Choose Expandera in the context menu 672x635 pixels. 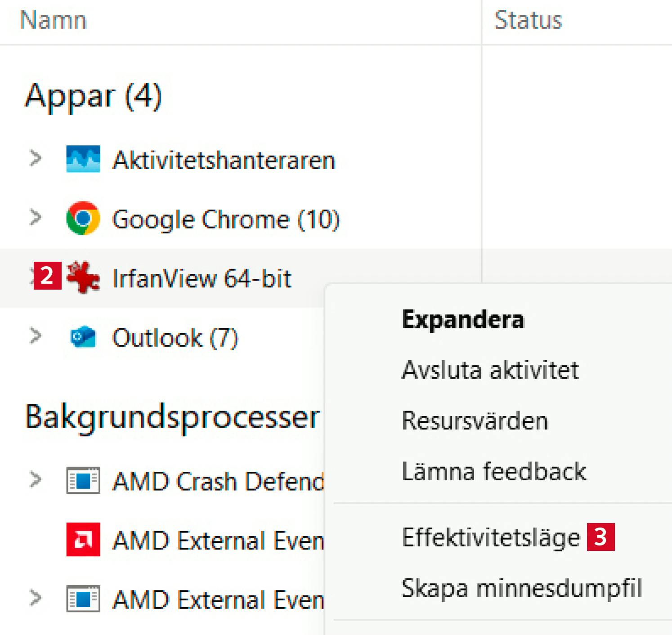[463, 320]
